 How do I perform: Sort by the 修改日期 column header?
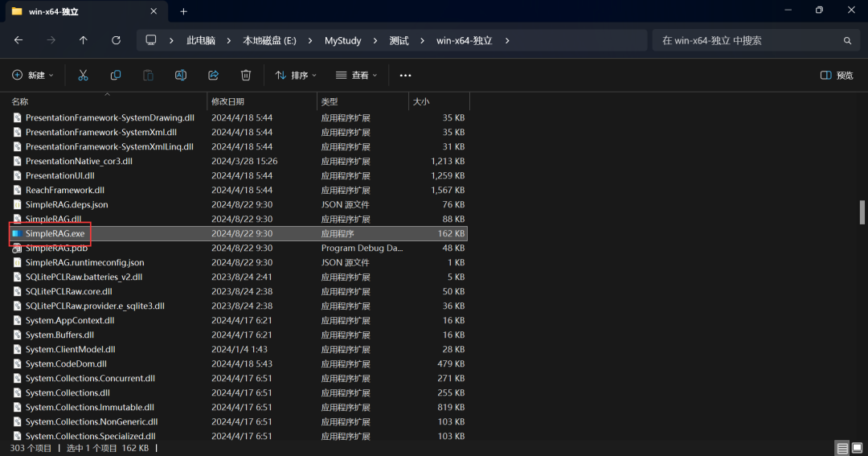(x=227, y=101)
